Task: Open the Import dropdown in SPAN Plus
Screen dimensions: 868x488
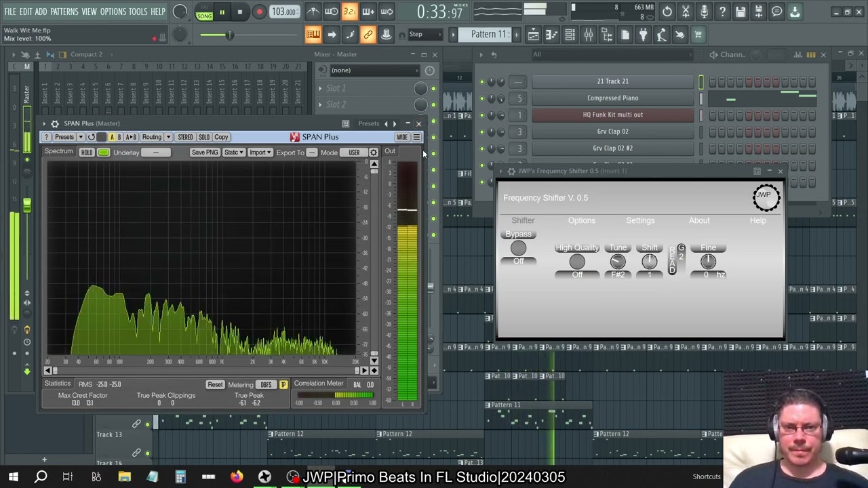Action: [x=260, y=152]
